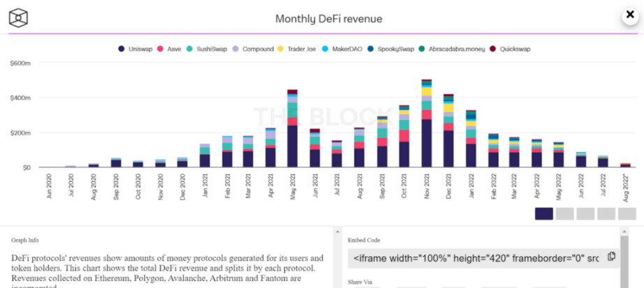Click the embed panel vertical scrollbar
644x288 pixels.
(x=624, y=259)
